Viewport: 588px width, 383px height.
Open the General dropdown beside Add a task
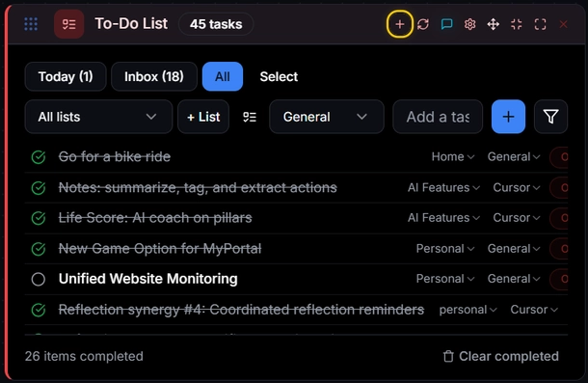pyautogui.click(x=326, y=117)
